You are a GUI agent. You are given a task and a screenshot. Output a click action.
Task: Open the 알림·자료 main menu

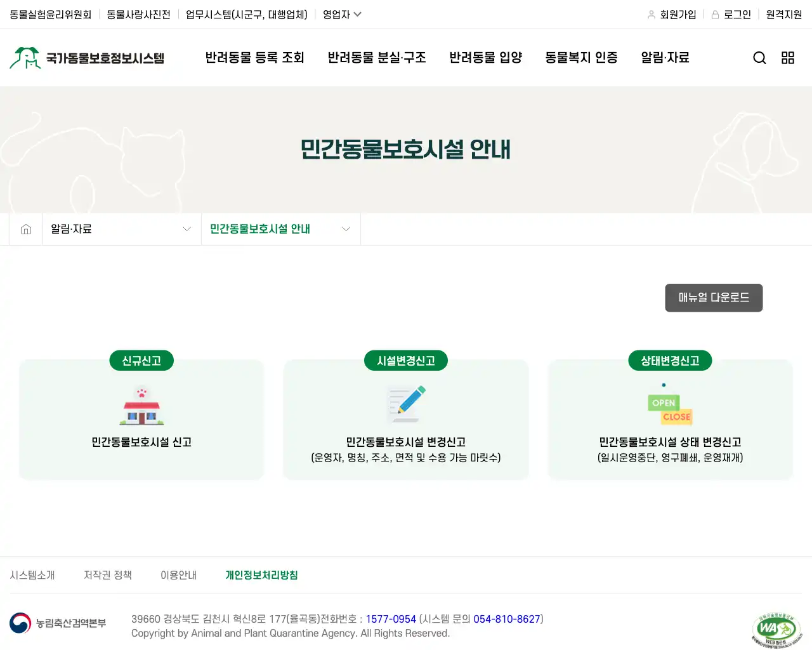click(x=665, y=58)
